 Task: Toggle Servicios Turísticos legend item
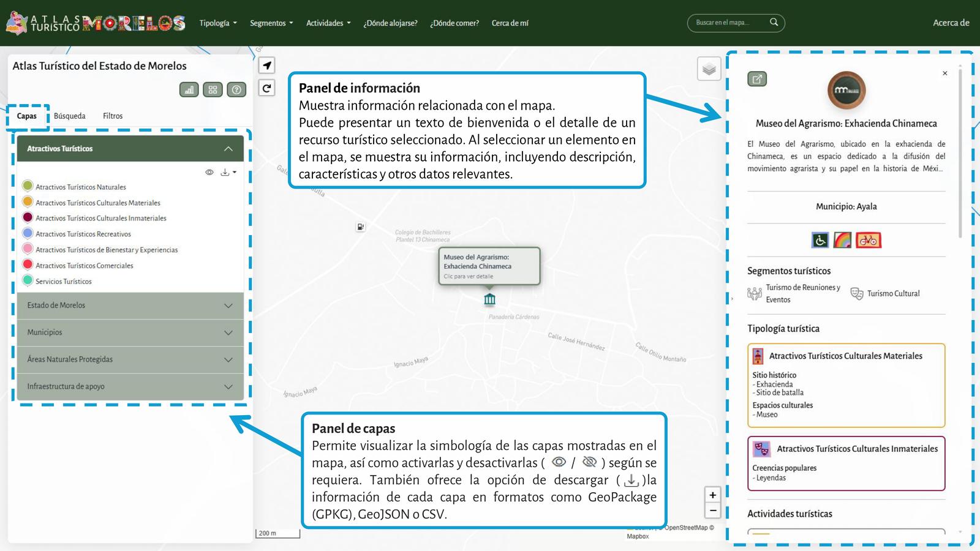[x=28, y=280]
